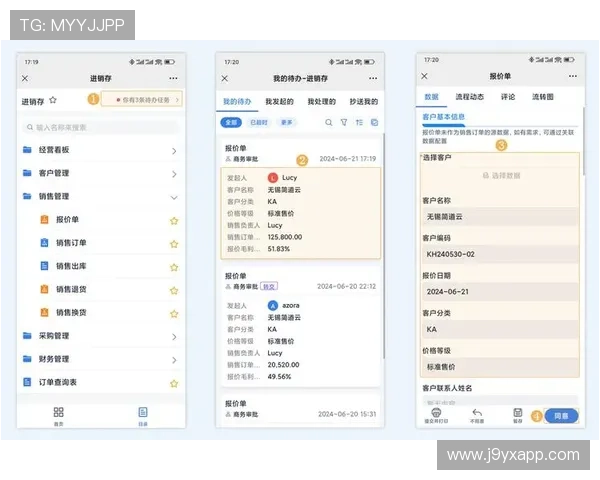Screen dimensions: 600x480
Task: Click the 转交 tag on second card
Action: point(269,286)
